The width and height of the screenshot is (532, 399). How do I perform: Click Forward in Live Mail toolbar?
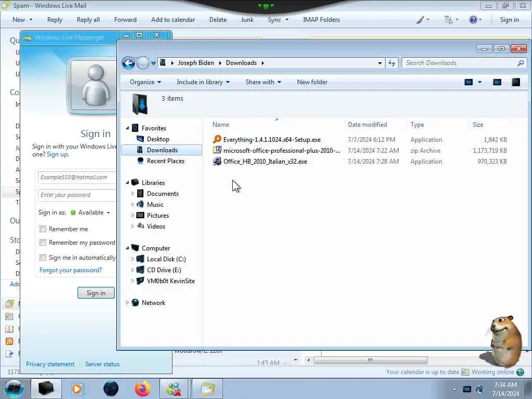click(125, 20)
